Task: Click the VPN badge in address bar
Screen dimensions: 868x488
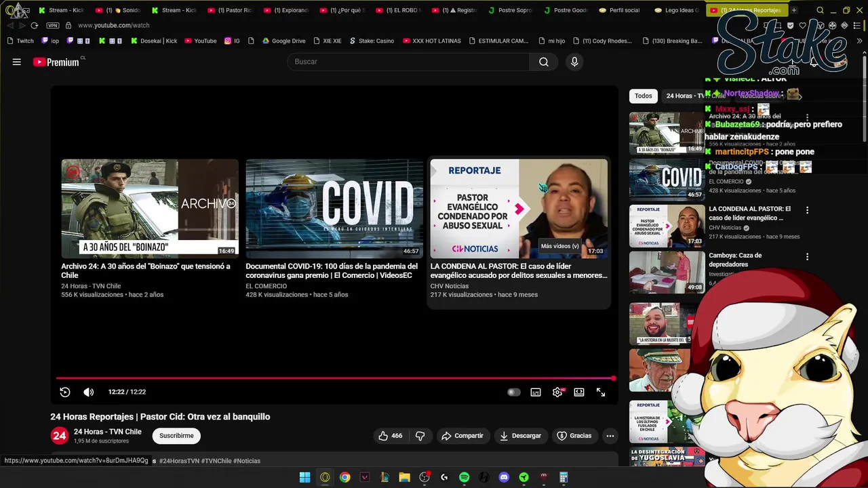Action: [54, 25]
